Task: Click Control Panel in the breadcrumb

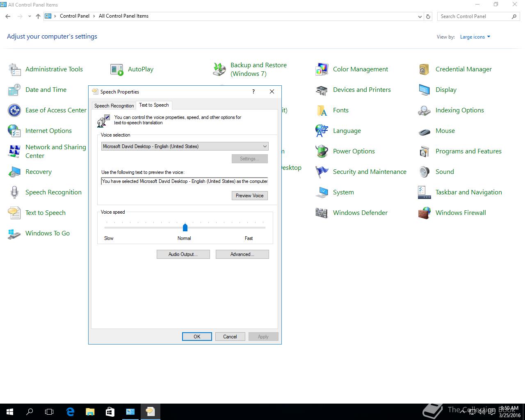Action: [75, 16]
